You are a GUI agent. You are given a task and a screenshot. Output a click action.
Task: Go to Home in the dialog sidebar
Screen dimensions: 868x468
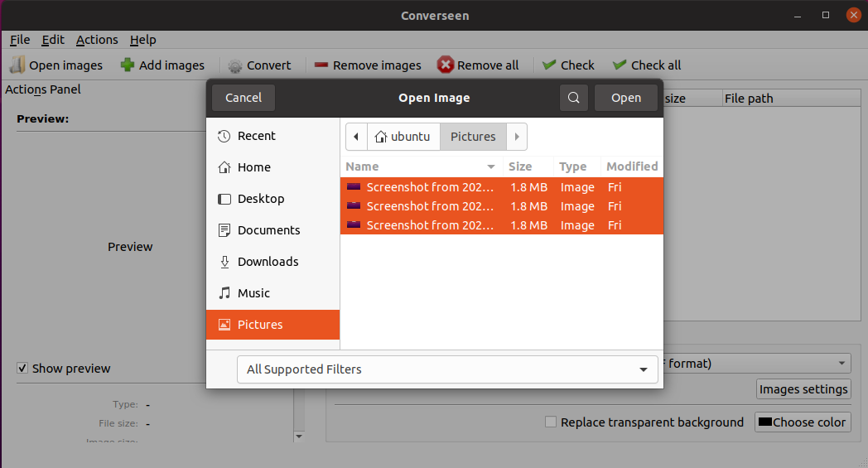coord(273,167)
